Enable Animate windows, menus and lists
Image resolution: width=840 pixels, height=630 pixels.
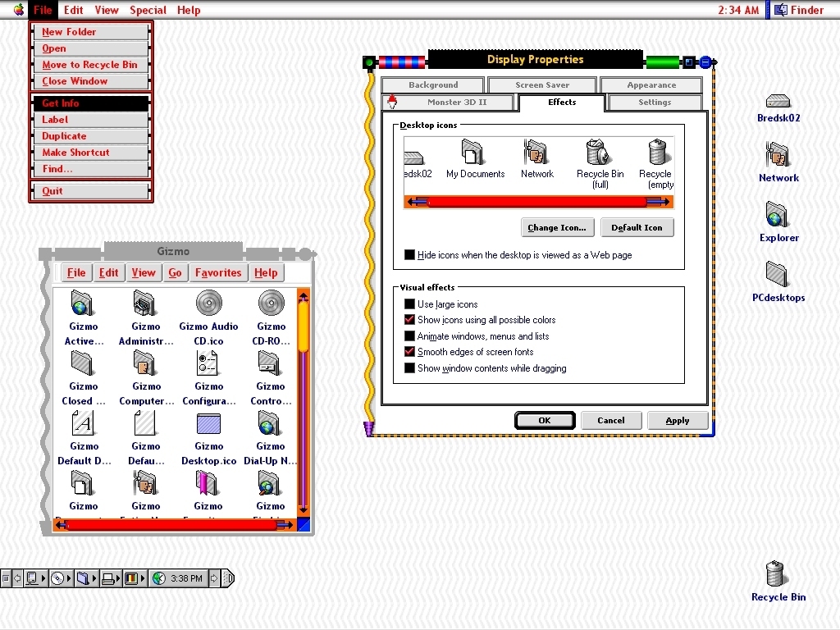[x=408, y=336]
